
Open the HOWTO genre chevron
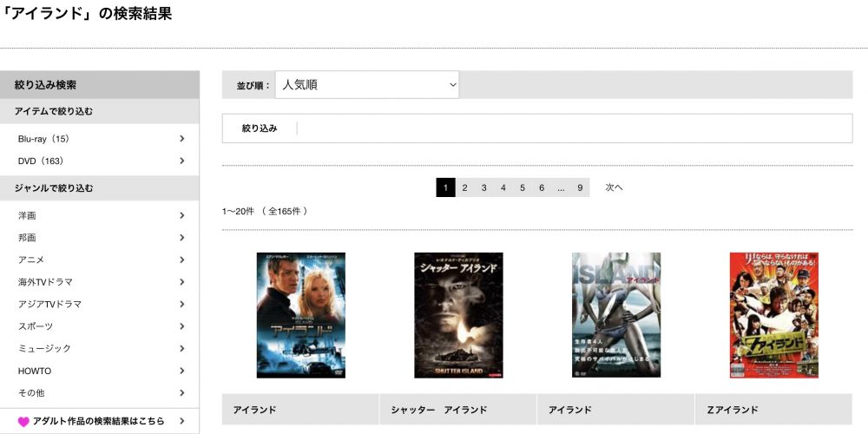(x=182, y=371)
